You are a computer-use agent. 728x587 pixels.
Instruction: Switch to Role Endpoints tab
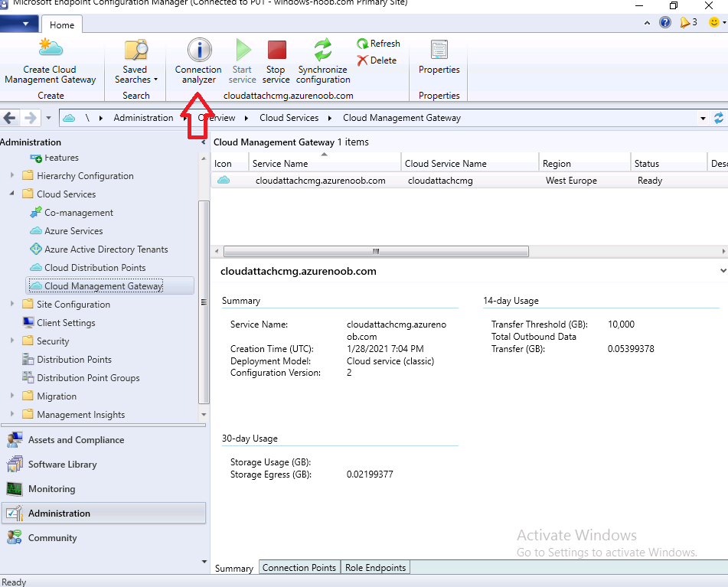pyautogui.click(x=375, y=568)
